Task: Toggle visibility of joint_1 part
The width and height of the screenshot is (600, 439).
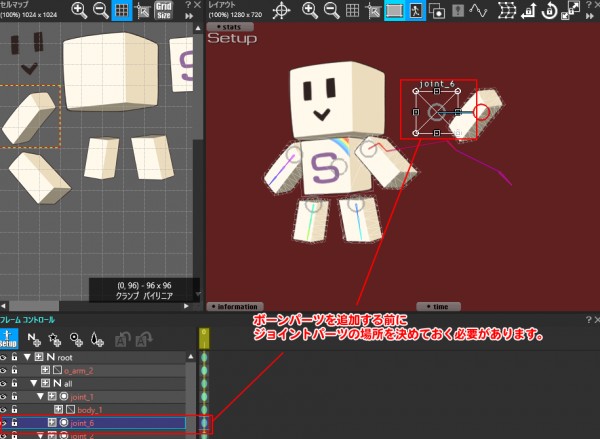Action: 4,397
